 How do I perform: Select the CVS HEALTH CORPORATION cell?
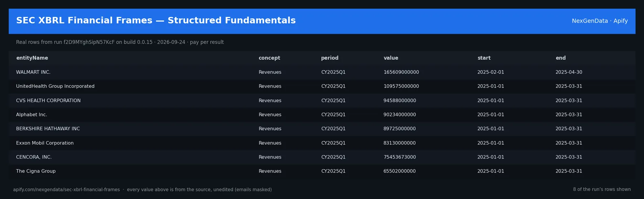(x=48, y=101)
